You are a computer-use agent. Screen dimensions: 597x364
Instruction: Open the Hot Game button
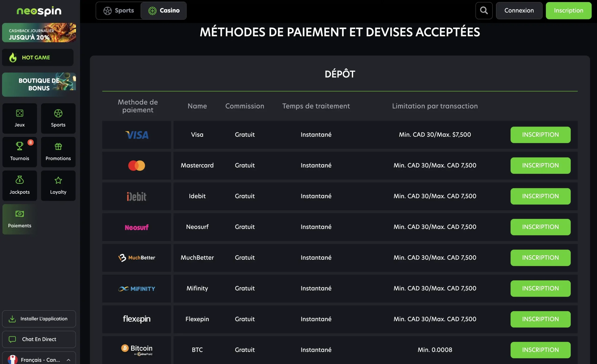pyautogui.click(x=38, y=57)
